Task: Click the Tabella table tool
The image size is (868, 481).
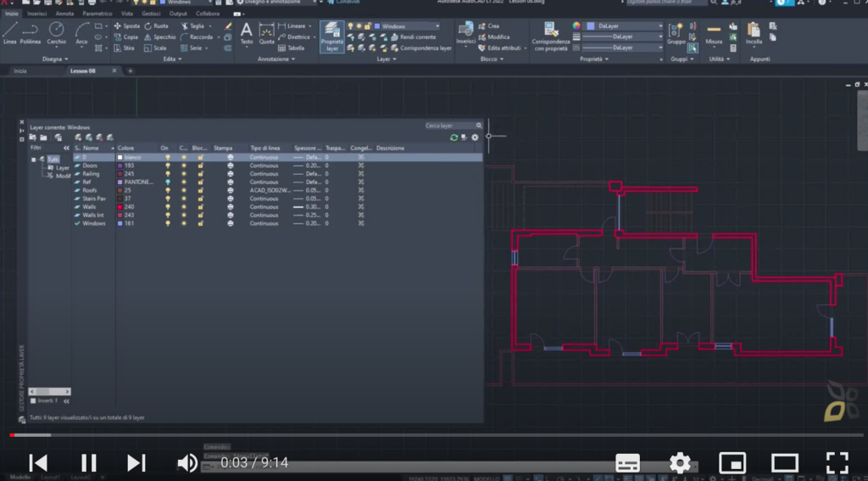Action: tap(292, 48)
